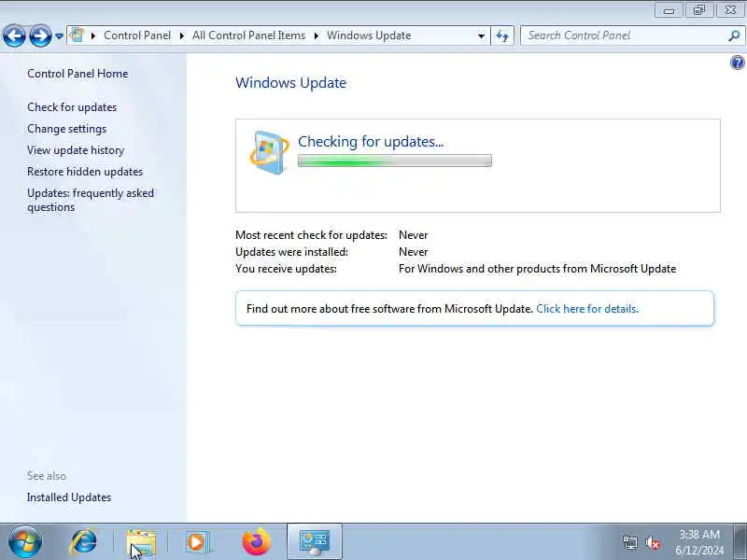Click the Windows Update page heading
The image size is (747, 560).
point(291,83)
